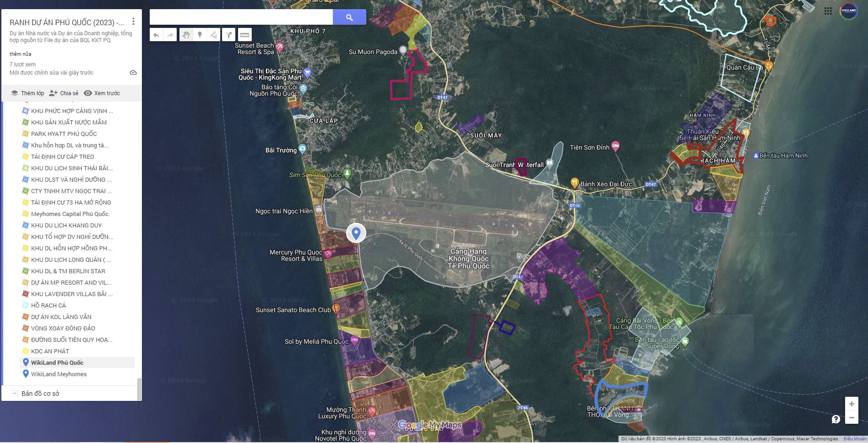Click the blue search button
This screenshot has width=868, height=443.
[x=349, y=17]
